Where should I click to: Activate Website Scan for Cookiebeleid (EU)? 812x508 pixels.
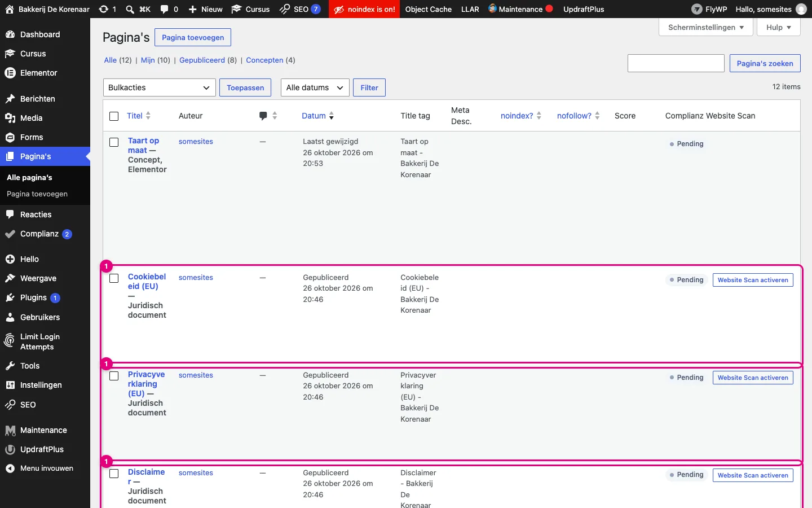pos(753,280)
